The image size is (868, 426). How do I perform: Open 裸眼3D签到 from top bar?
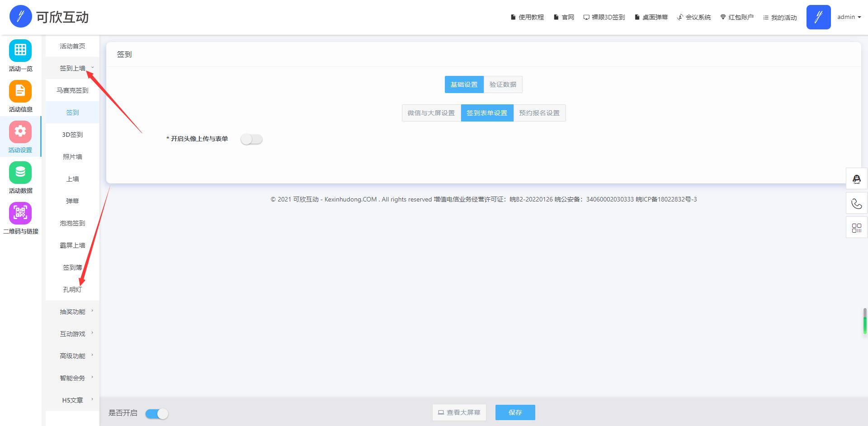(604, 17)
